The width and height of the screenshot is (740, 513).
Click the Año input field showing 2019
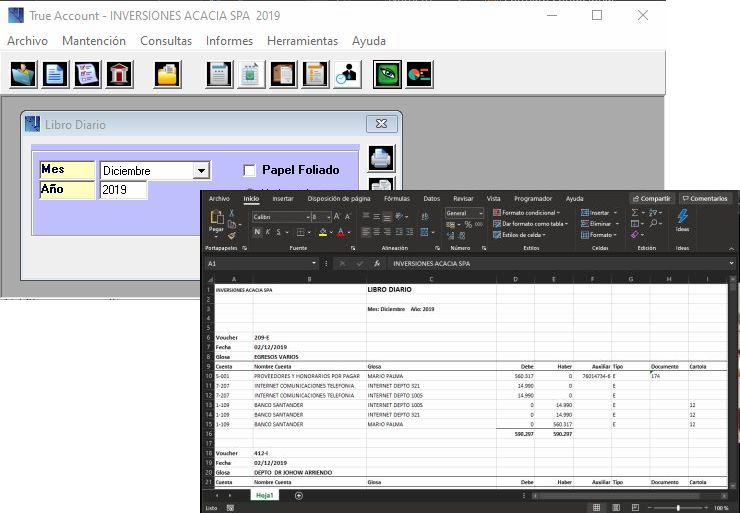click(x=124, y=190)
